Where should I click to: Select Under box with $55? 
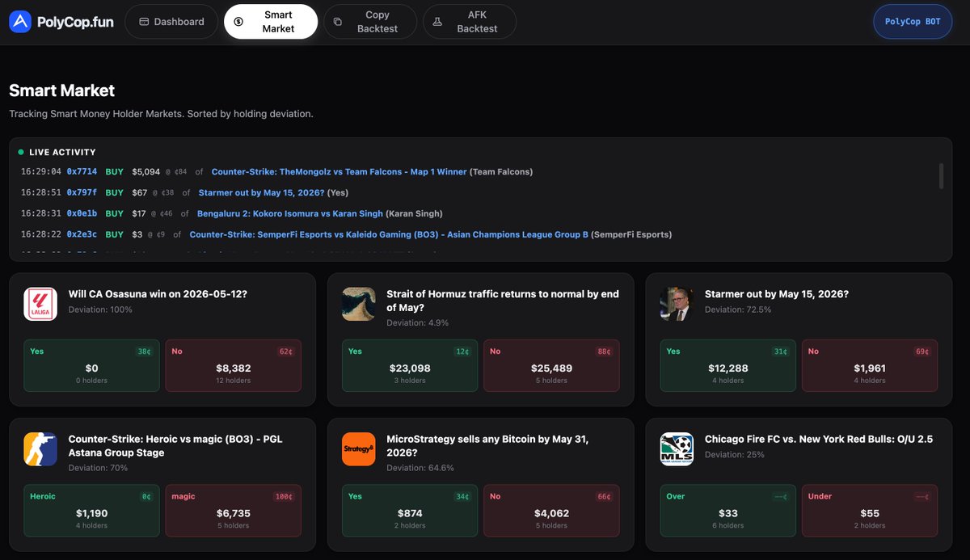coord(871,511)
